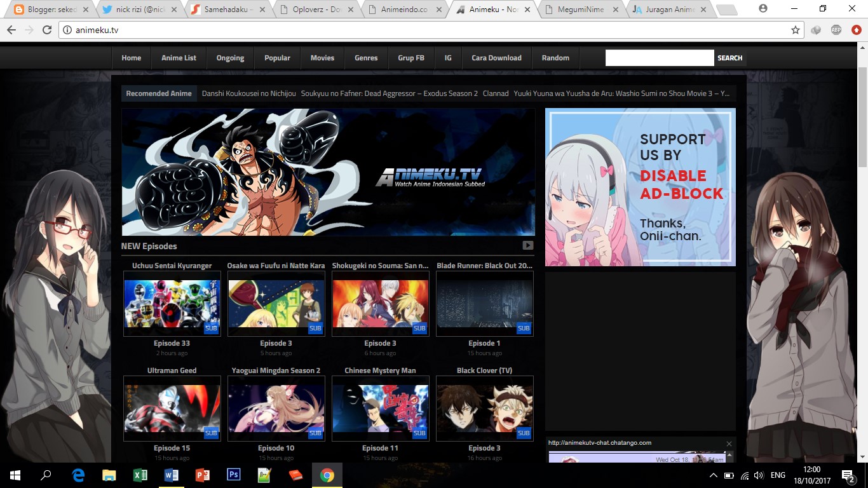Open Uchuu Sentai Kyuranger thumbnail

click(172, 304)
